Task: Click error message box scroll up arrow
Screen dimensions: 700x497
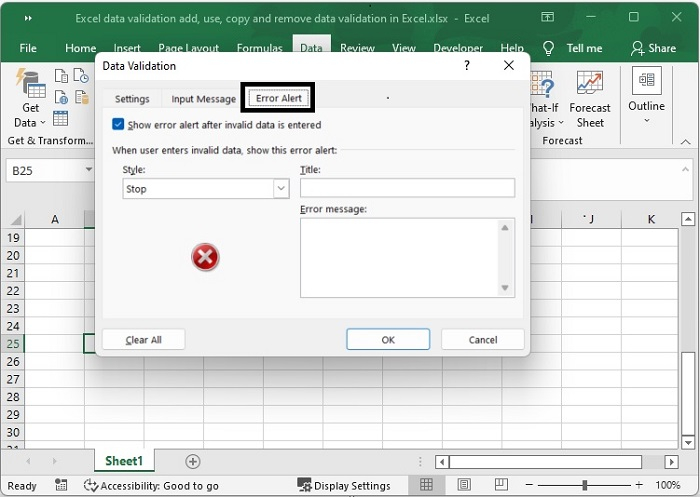Action: tap(505, 228)
